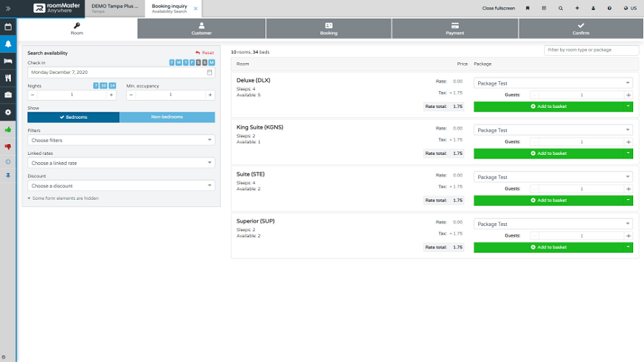This screenshot has height=362, width=644.
Task: Click the grid table icon in the top bar
Action: click(544, 8)
